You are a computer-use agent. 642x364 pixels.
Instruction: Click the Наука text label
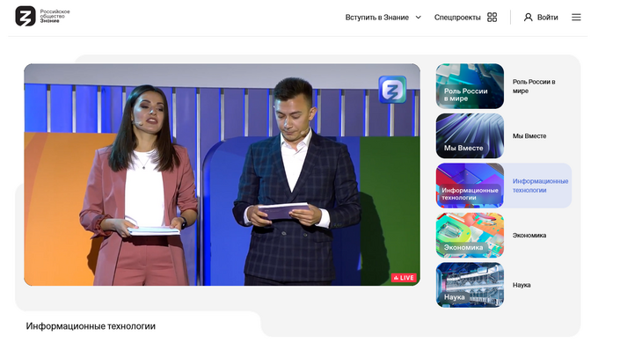[522, 285]
